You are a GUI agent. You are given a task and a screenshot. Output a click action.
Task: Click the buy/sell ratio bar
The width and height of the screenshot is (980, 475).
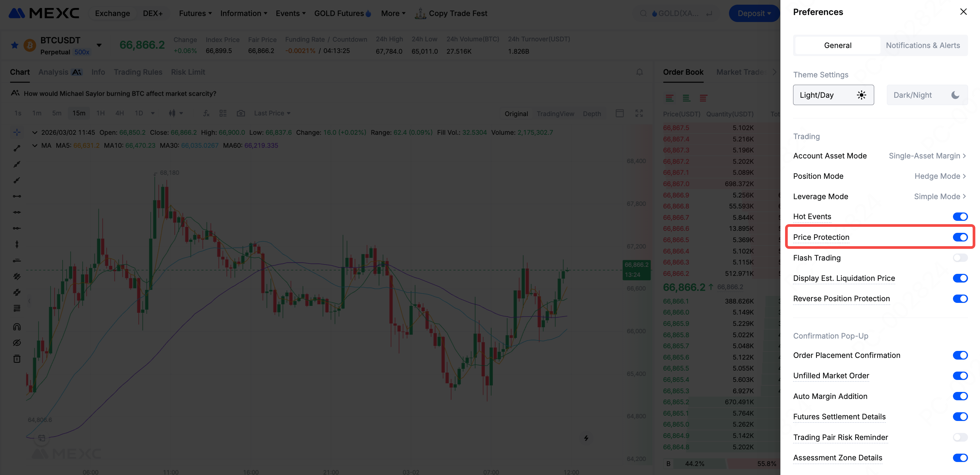[x=721, y=463]
